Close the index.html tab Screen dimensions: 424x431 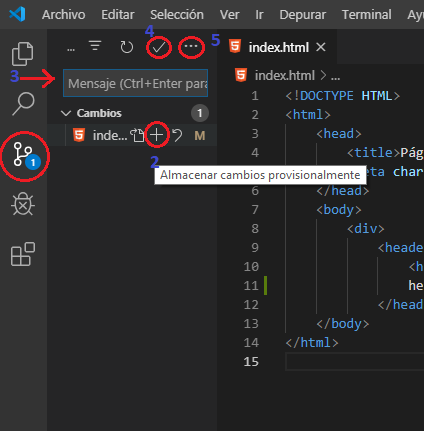(321, 47)
